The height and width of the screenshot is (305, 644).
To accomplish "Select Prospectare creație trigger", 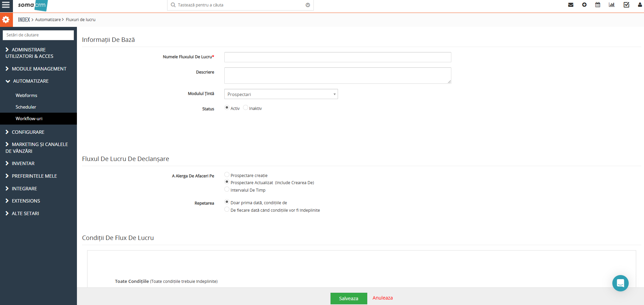I will [227, 175].
